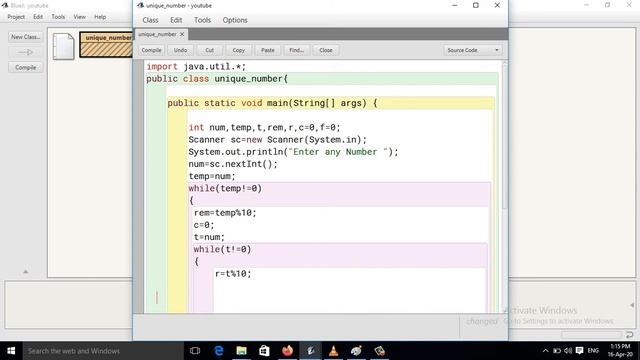The height and width of the screenshot is (360, 640).
Task: Open Task View from the taskbar
Action: click(x=195, y=351)
